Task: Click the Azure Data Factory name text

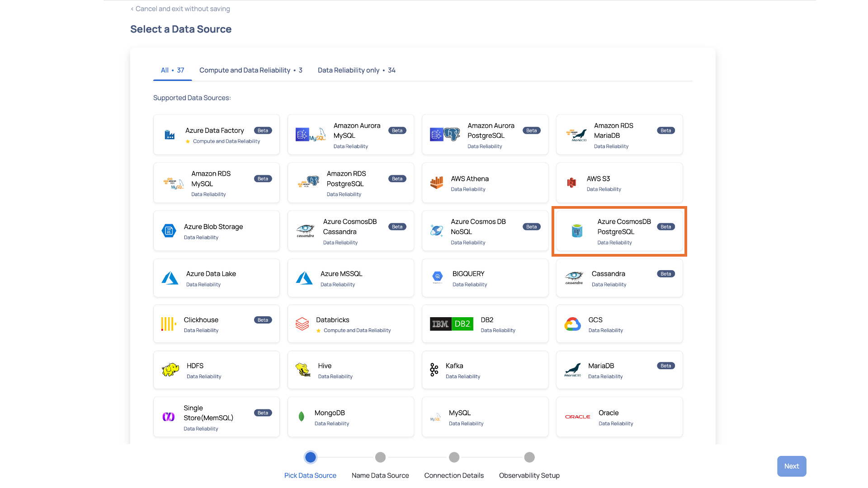Action: pyautogui.click(x=215, y=131)
